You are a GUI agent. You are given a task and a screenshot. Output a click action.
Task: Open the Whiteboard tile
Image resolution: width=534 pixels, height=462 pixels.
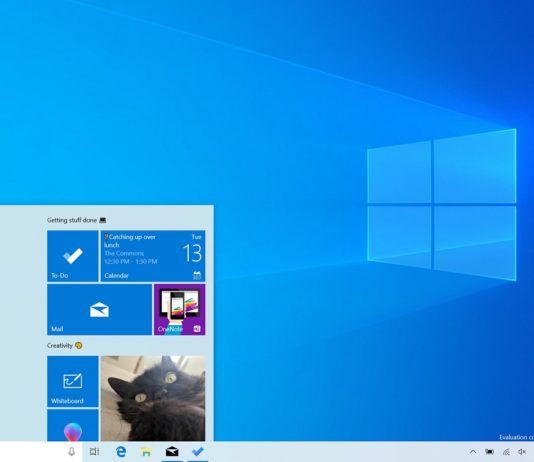(x=73, y=381)
